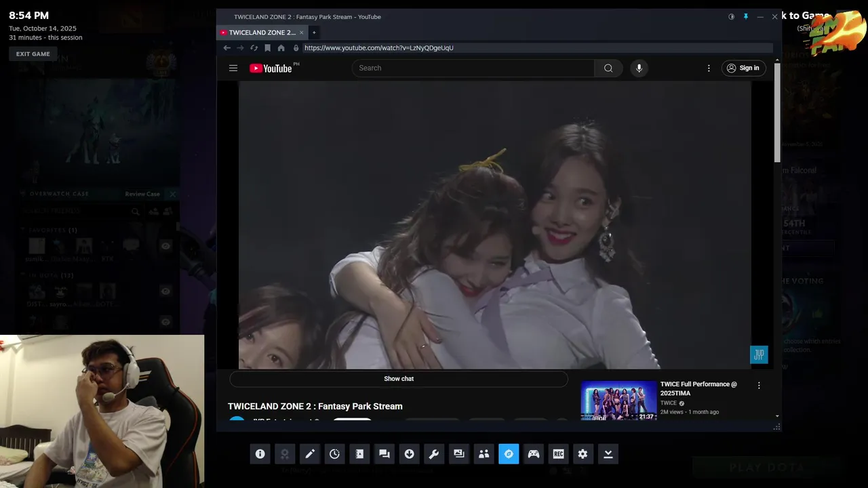Pin the overlay browser window
Screen dimensions: 868x488
(746, 17)
